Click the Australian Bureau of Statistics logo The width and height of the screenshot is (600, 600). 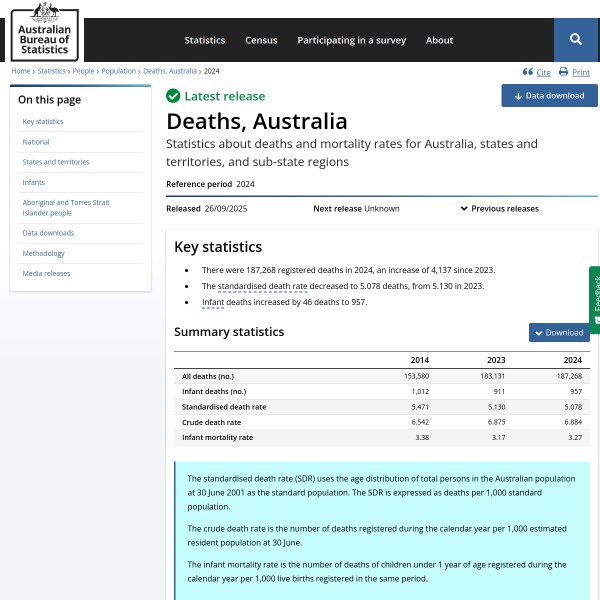pyautogui.click(x=45, y=31)
